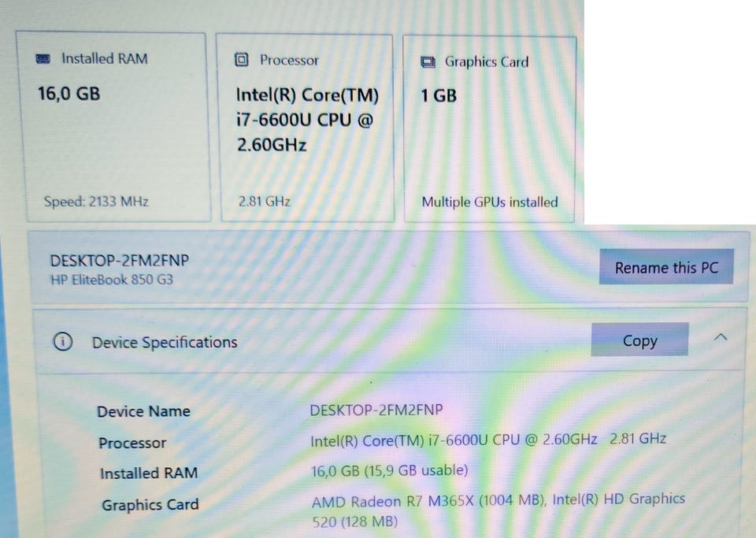Click the HP EliteBook 850 G3 model text
The image size is (756, 538).
(x=113, y=280)
